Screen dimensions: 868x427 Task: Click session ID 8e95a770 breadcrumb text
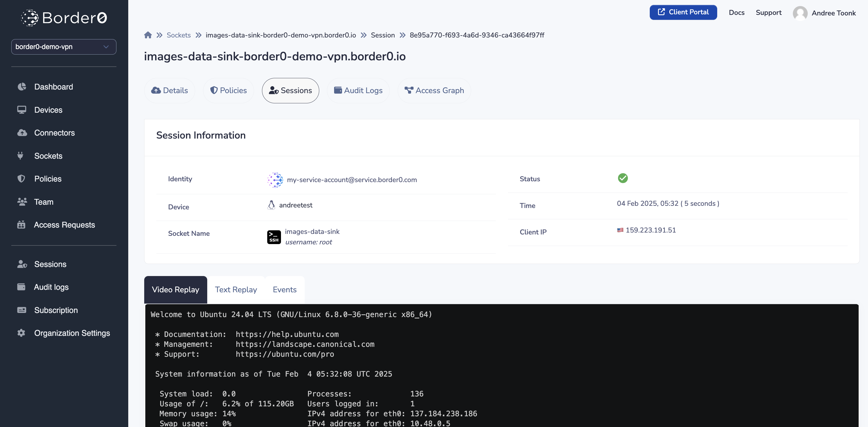click(x=477, y=35)
